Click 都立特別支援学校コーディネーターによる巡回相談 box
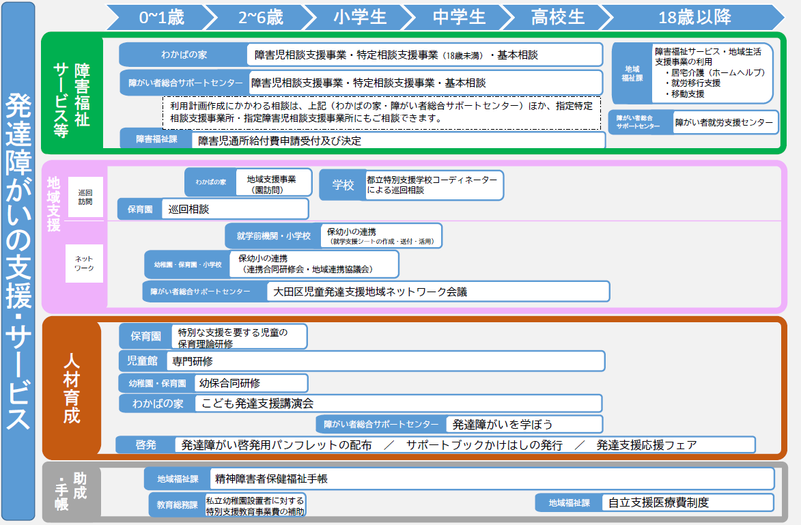801x525 pixels. (x=434, y=185)
